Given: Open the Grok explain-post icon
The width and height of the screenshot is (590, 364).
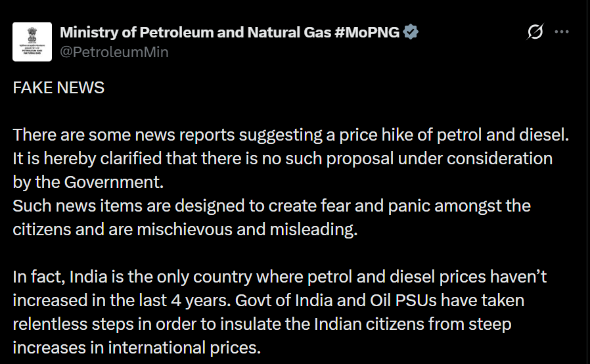Looking at the screenshot, I should tap(535, 32).
